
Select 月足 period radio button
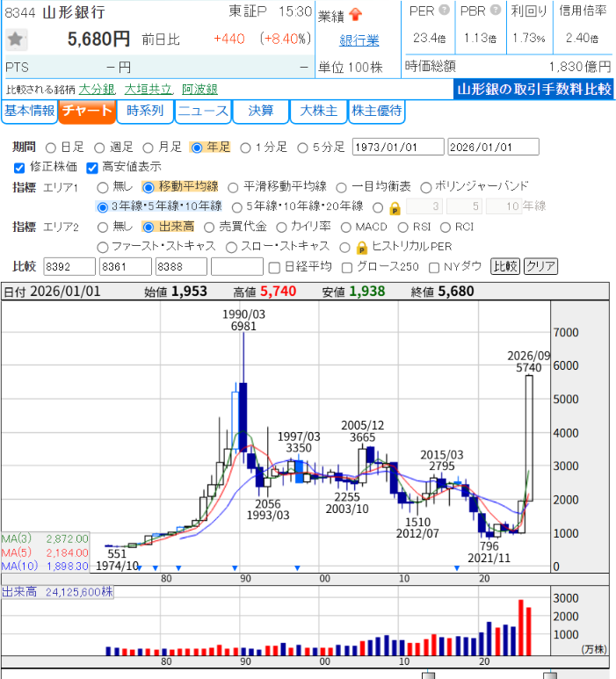coord(148,148)
